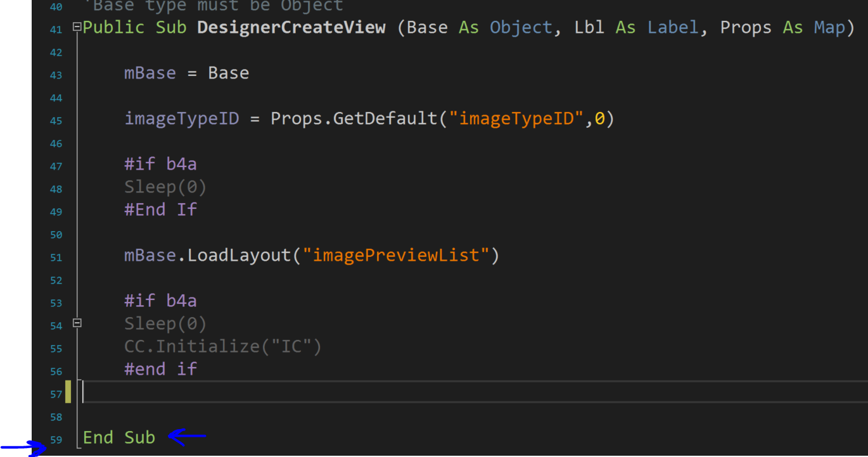The image size is (868, 457).
Task: Click the #End If directive on line 49
Action: (160, 210)
